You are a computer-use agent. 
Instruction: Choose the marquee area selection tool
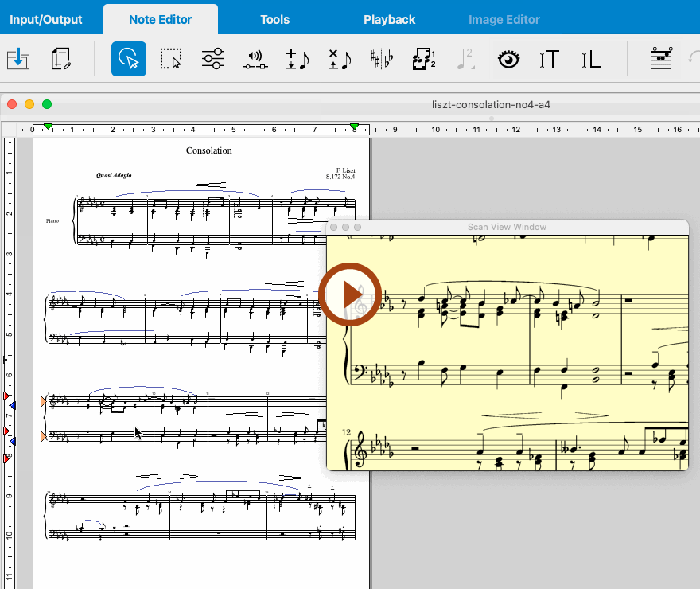[x=171, y=59]
